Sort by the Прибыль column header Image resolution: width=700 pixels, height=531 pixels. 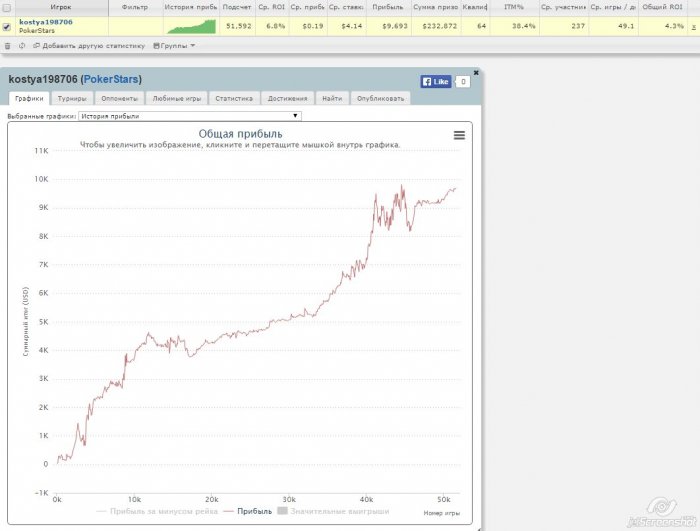pyautogui.click(x=388, y=7)
